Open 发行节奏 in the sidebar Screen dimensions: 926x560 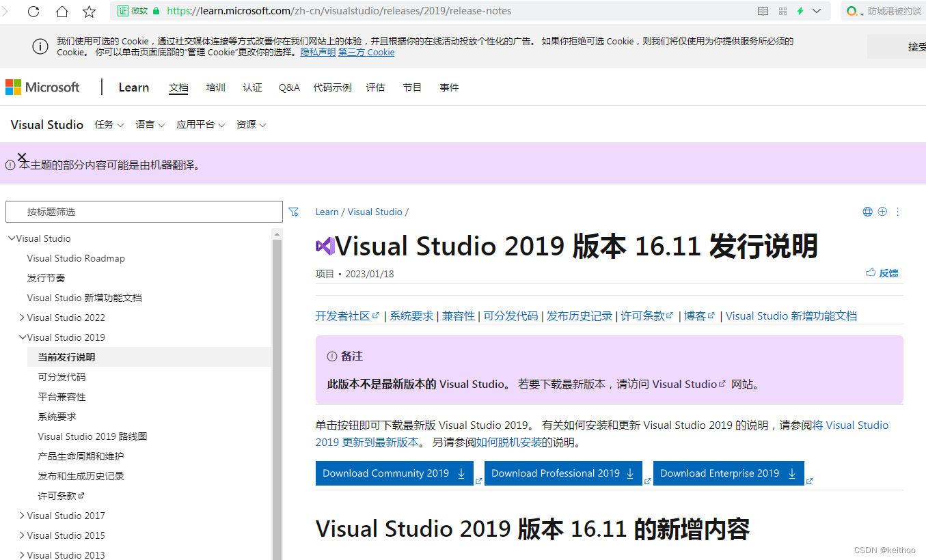[x=46, y=278]
